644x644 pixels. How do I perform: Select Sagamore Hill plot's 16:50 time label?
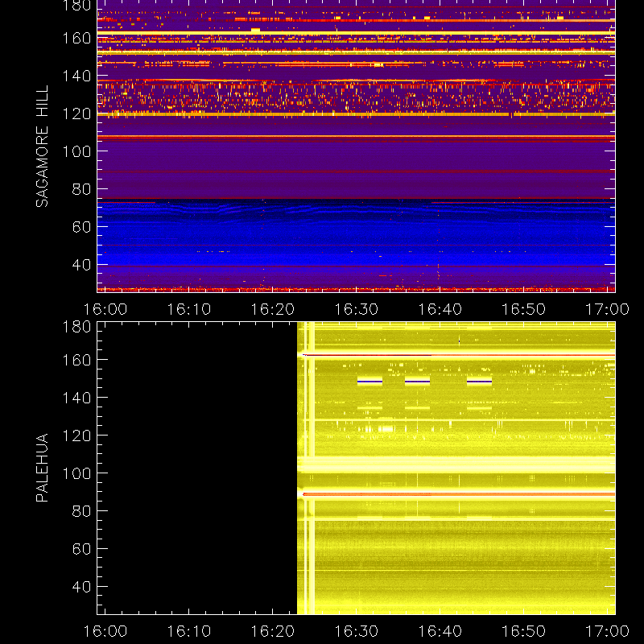(x=524, y=309)
